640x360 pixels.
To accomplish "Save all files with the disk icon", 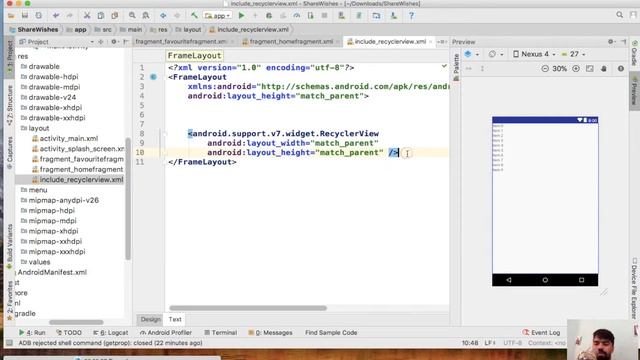I will click(x=25, y=16).
